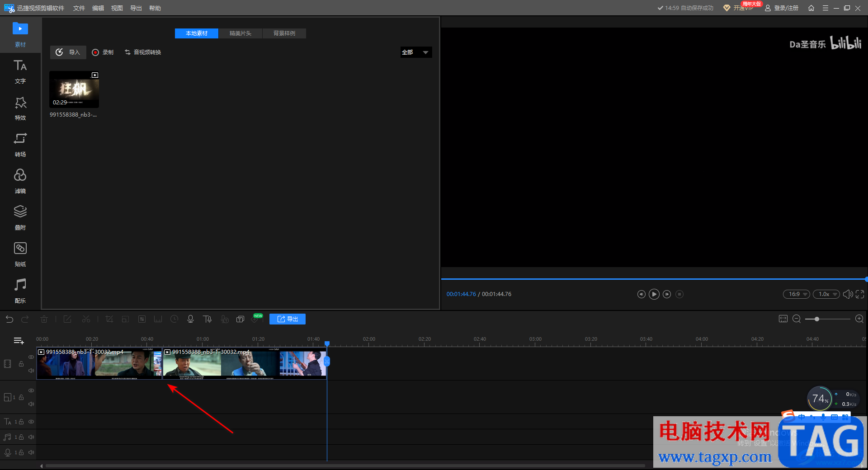
Task: Toggle picture-in-picture track eye visibility
Action: click(x=31, y=390)
